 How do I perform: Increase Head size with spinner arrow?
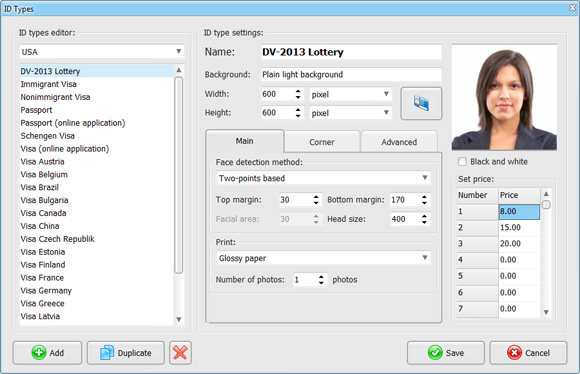424,216
